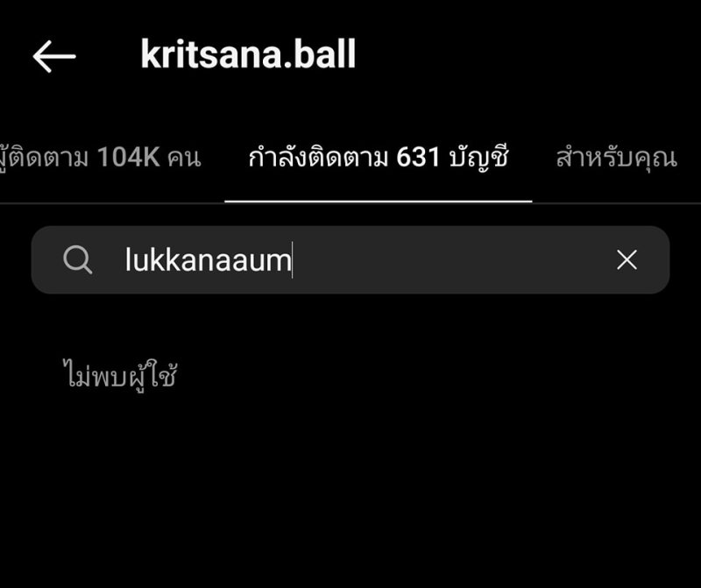Tap the magnifying glass search icon
Screen dimensions: 701x588
pos(78,259)
